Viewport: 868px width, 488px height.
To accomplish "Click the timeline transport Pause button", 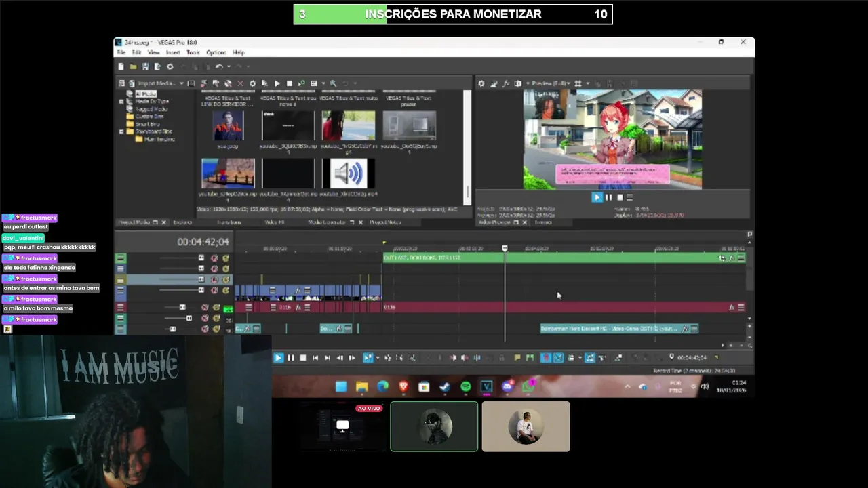I will pos(290,357).
